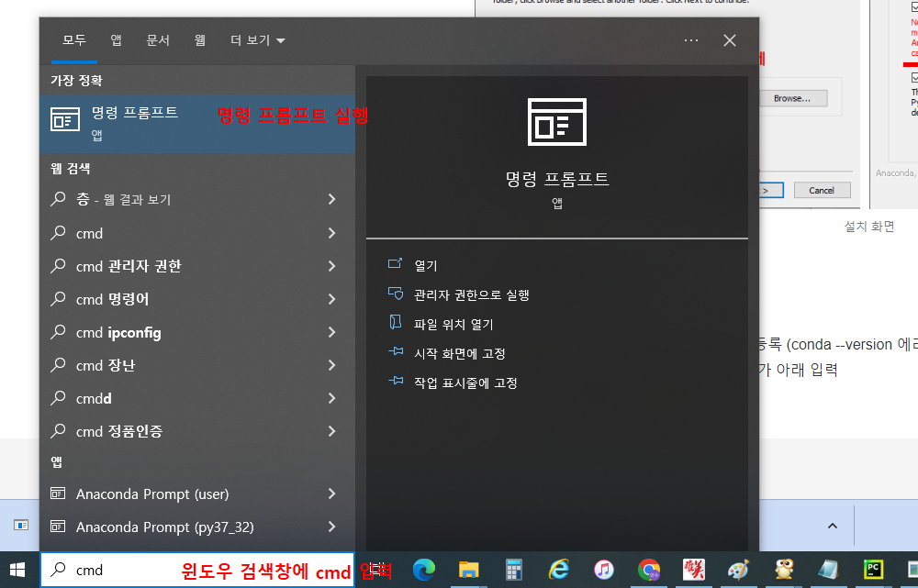Expand the chevron for cmdd
Screen dimensions: 918x588
(332, 398)
